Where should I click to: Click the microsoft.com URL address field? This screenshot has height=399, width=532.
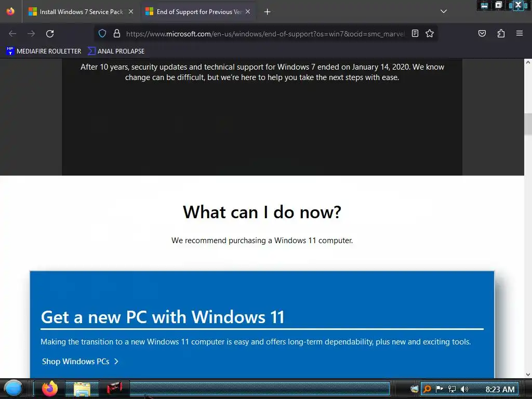point(265,34)
